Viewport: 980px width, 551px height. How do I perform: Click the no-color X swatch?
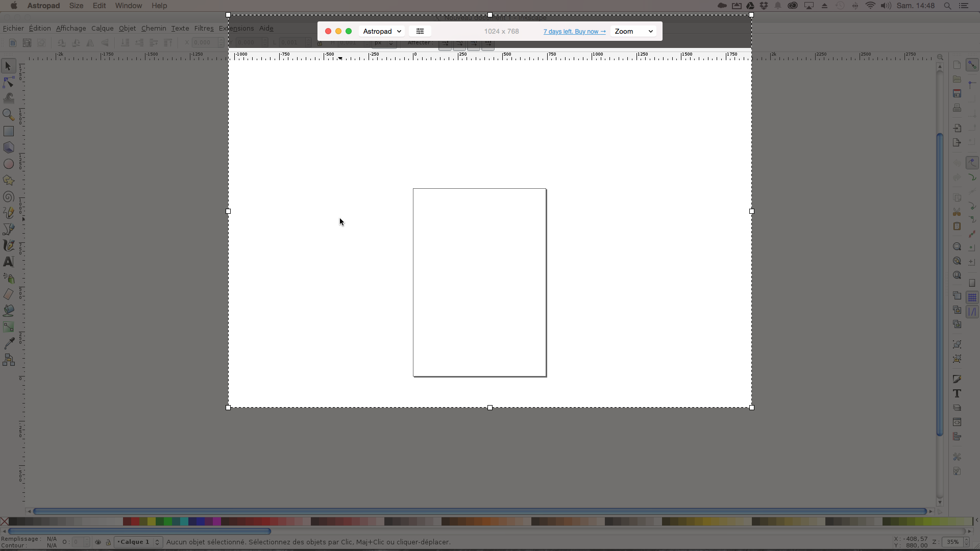[4, 521]
